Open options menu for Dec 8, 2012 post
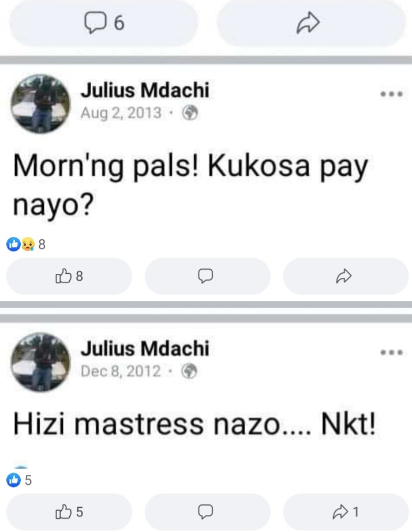 (x=392, y=353)
